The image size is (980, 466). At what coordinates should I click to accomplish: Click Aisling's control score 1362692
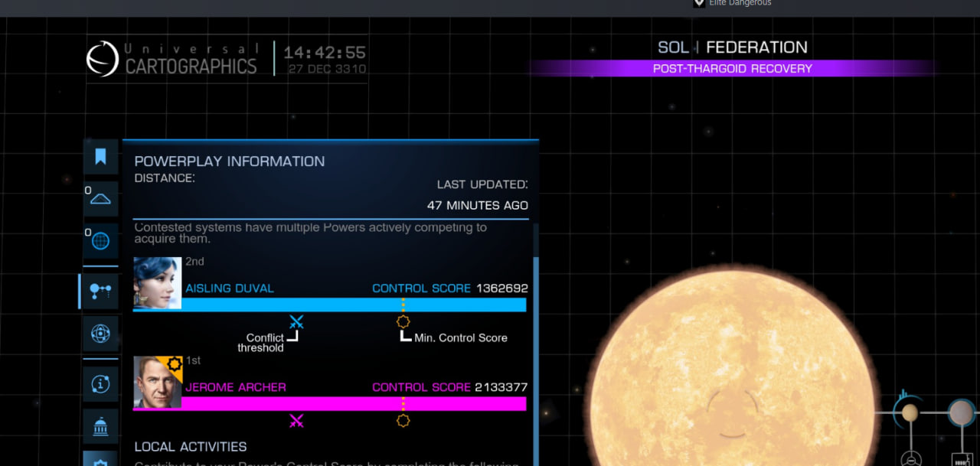click(502, 288)
